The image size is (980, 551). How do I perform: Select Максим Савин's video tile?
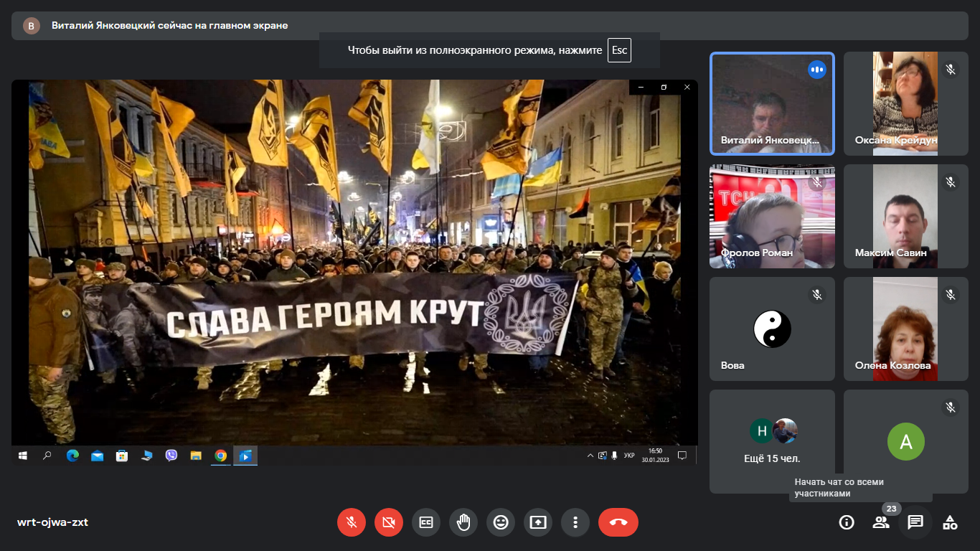click(x=906, y=216)
